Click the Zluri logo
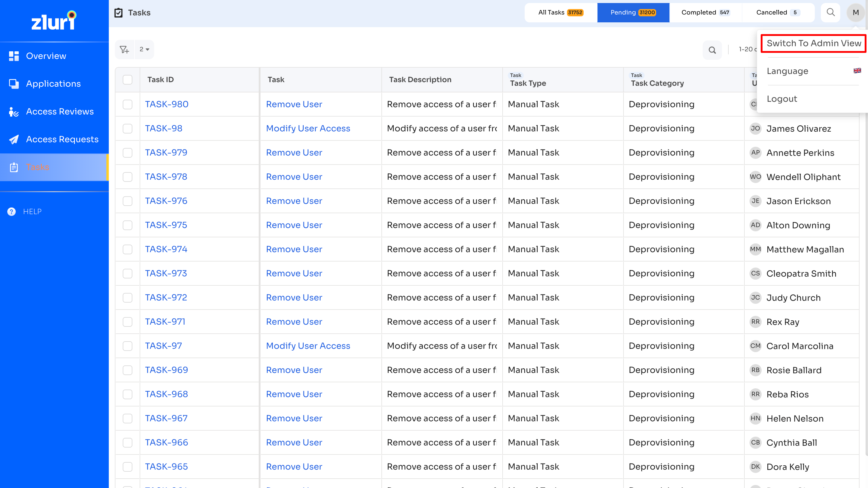This screenshot has width=868, height=488. (53, 20)
